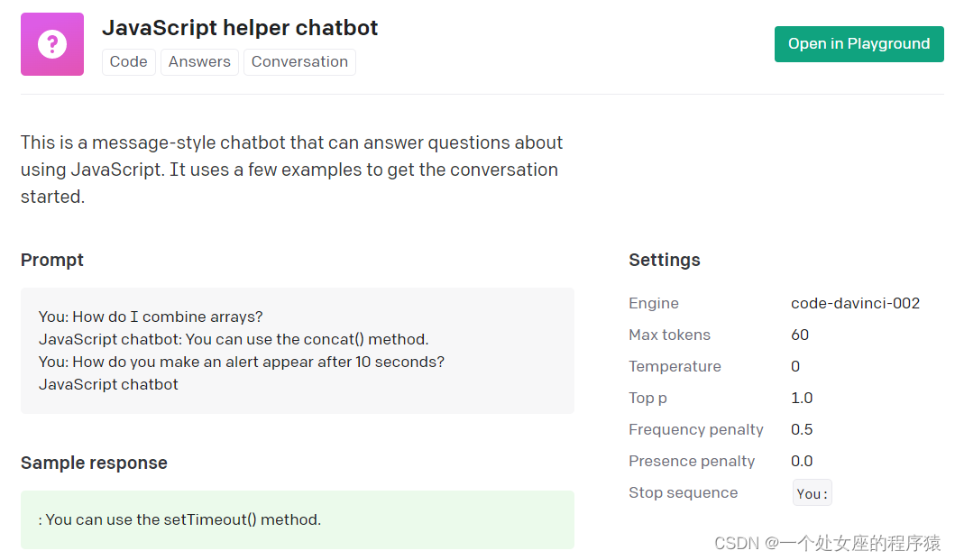Image resolution: width=955 pixels, height=560 pixels.
Task: Click the Max tokens value 60
Action: (x=800, y=335)
